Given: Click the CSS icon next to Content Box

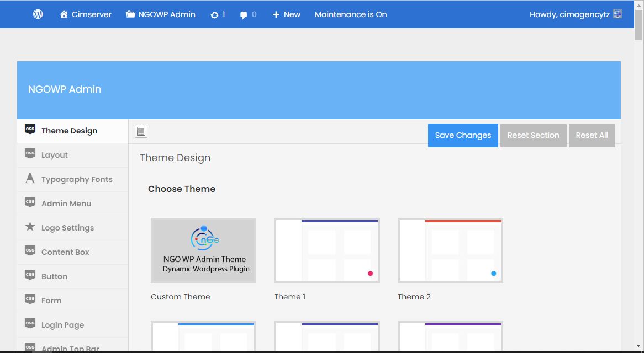Looking at the screenshot, I should click(30, 250).
